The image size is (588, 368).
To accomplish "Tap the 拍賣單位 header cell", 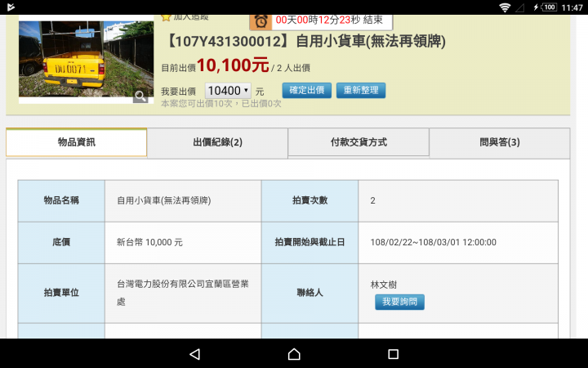I will point(61,293).
